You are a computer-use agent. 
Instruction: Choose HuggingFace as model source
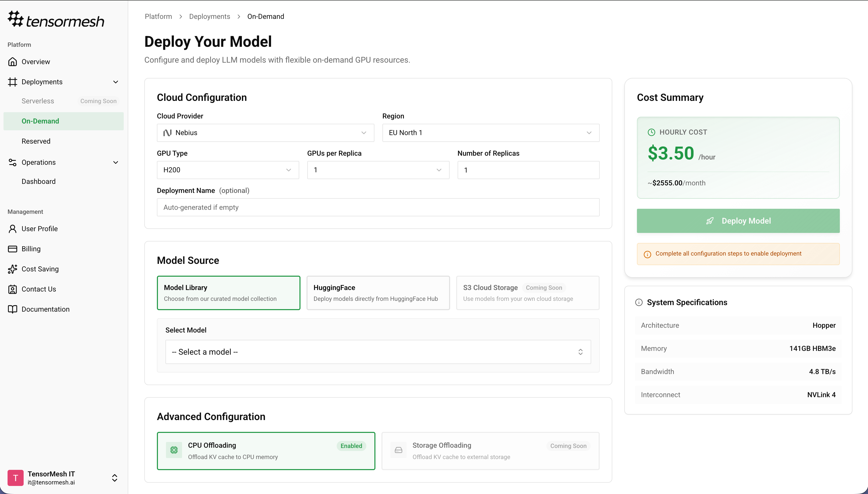(378, 293)
